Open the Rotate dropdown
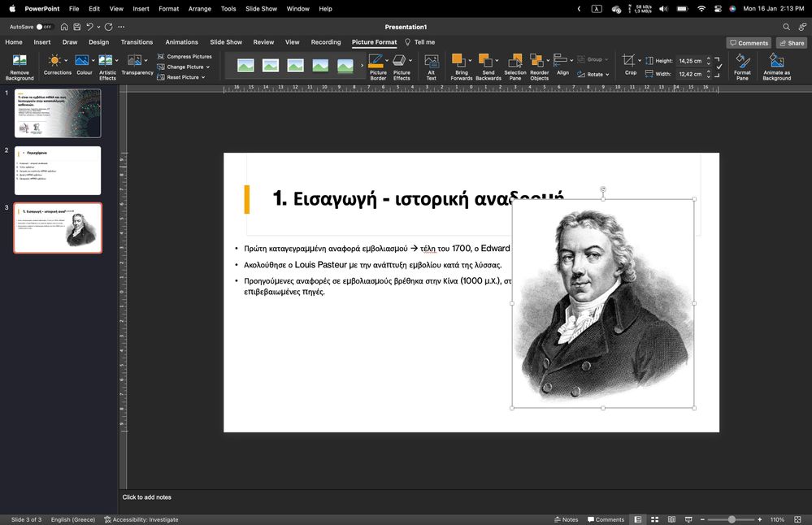This screenshot has width=812, height=525. point(593,74)
